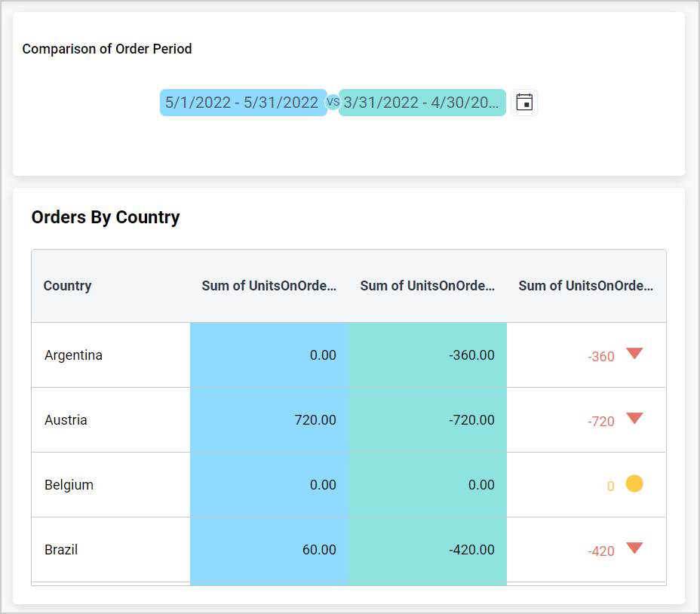The height and width of the screenshot is (614, 700).
Task: Click the Comparison of Order Period title
Action: [106, 48]
